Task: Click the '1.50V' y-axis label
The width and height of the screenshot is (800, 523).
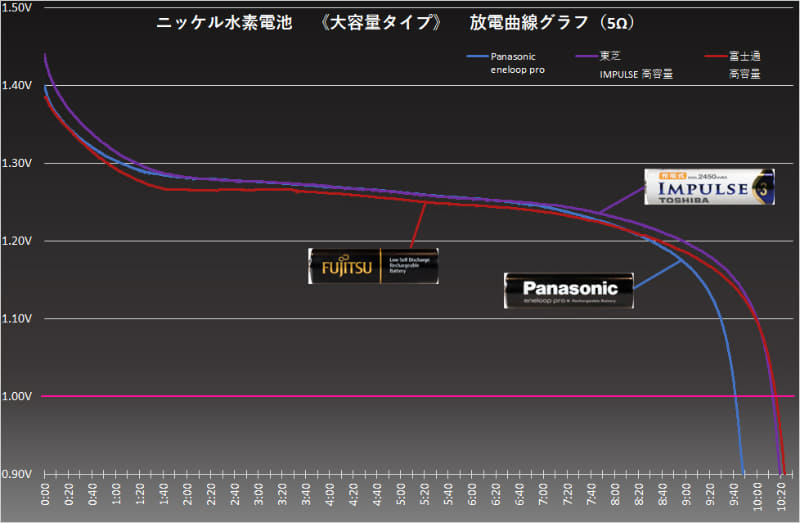Action: point(16,8)
